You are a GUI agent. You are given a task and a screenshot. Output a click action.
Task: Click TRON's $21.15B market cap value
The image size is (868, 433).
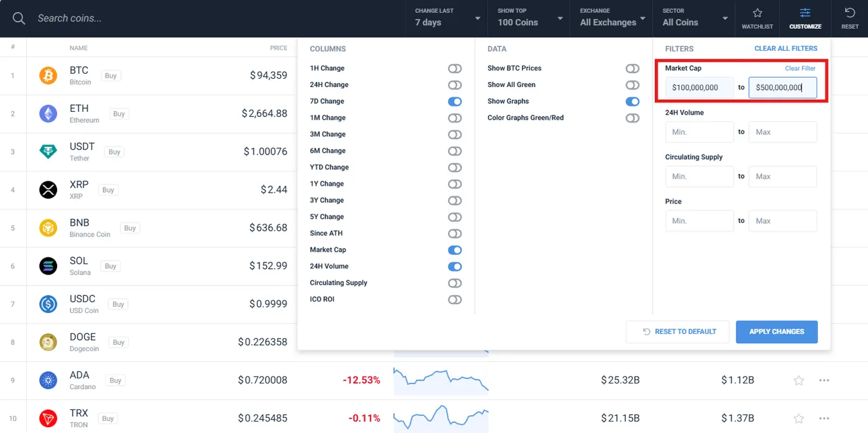click(x=620, y=418)
